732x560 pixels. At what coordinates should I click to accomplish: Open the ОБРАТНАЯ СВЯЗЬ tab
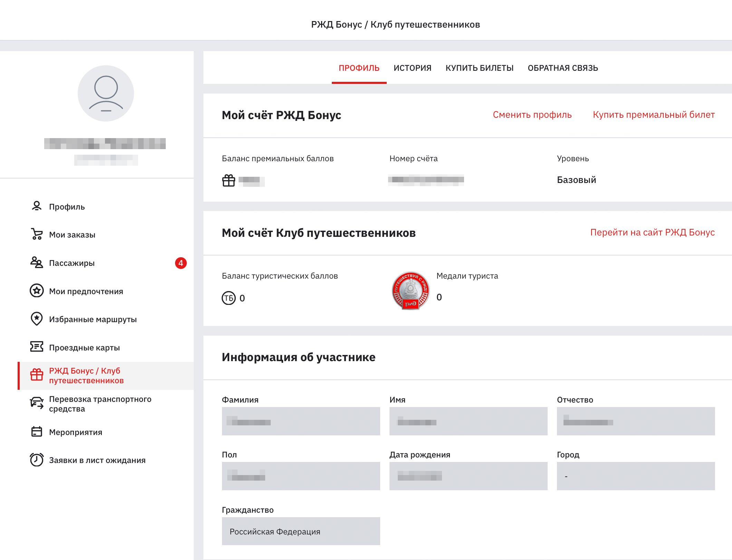click(x=563, y=68)
